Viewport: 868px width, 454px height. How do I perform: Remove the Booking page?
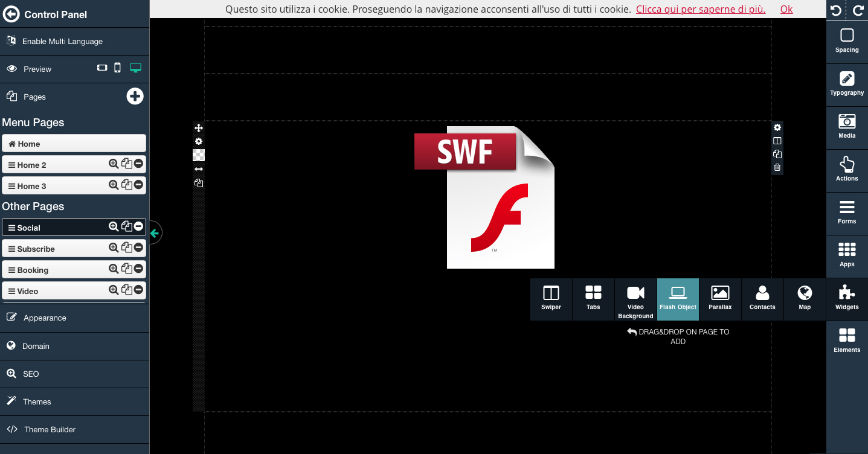coord(138,269)
